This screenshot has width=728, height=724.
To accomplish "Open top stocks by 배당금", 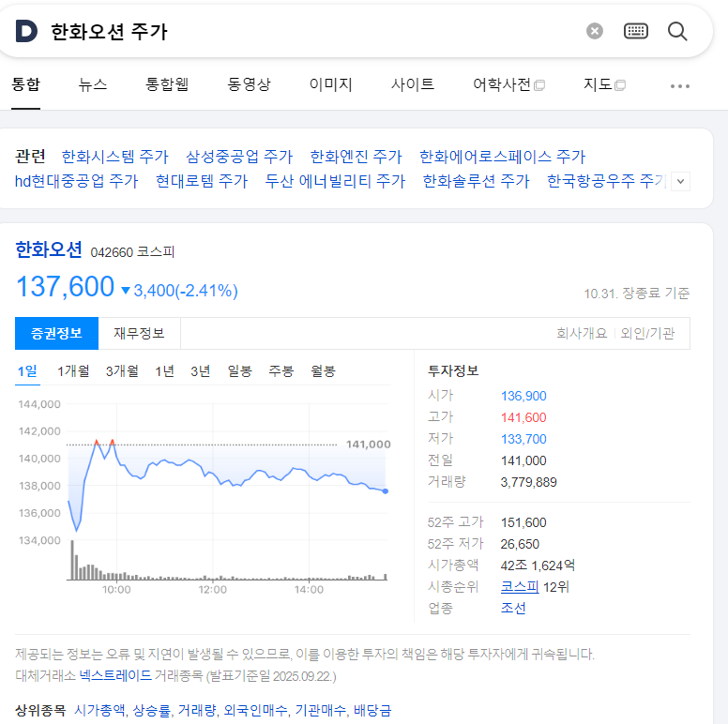I will tap(372, 710).
